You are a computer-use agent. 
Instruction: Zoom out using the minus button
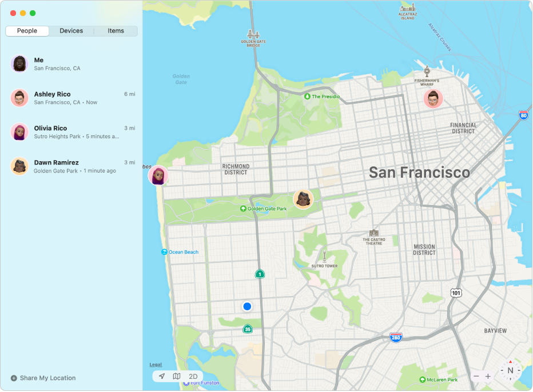476,377
